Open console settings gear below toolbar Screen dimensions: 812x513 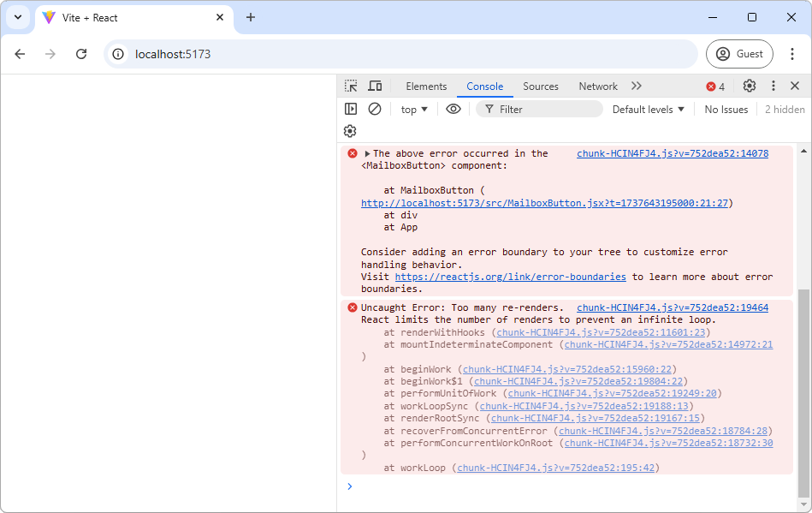[x=350, y=131]
